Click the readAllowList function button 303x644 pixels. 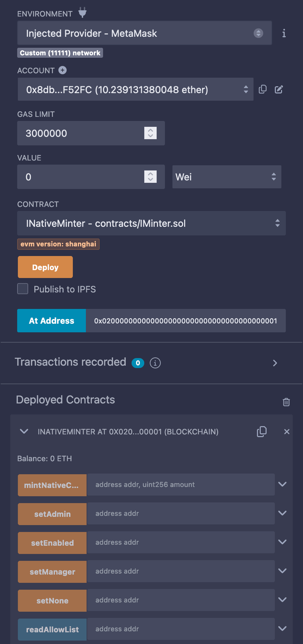coord(52,629)
